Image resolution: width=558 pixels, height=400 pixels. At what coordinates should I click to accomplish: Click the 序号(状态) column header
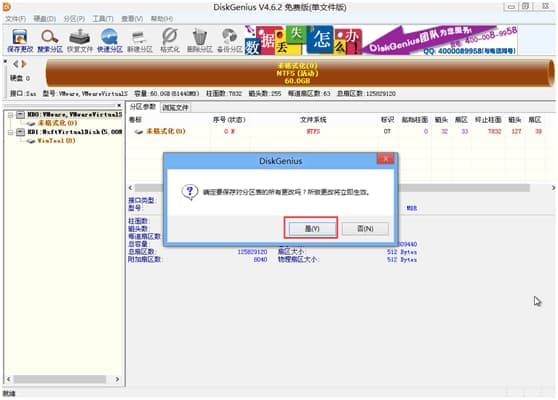tap(229, 120)
